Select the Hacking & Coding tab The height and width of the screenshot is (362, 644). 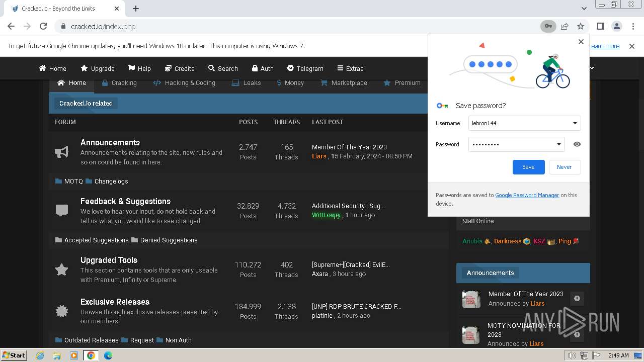184,83
